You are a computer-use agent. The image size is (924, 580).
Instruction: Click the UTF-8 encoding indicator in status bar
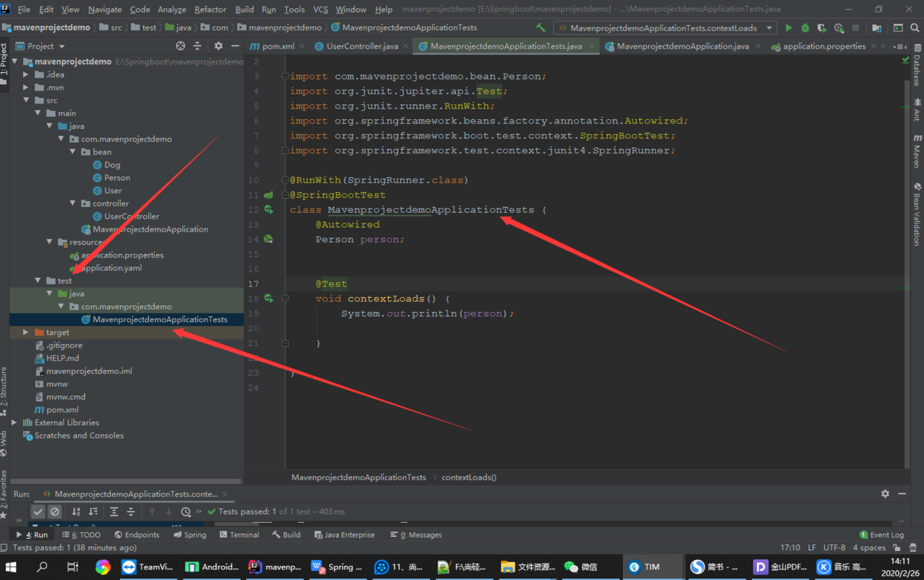[x=835, y=547]
